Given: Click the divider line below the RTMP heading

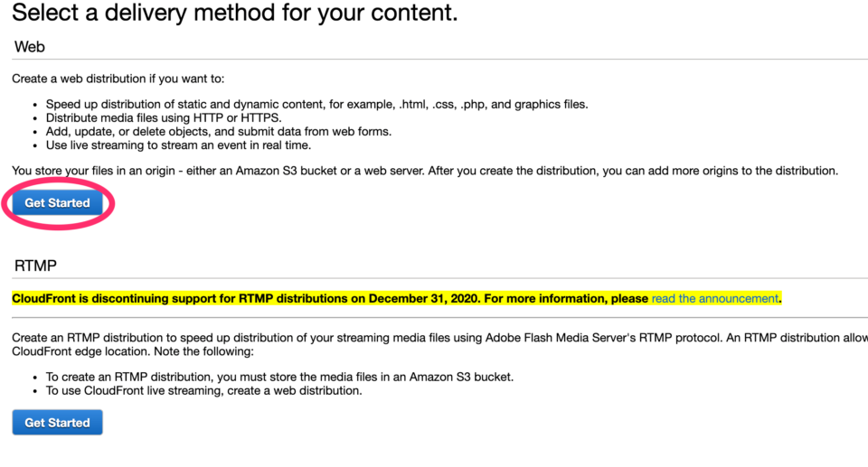Looking at the screenshot, I should click(434, 278).
